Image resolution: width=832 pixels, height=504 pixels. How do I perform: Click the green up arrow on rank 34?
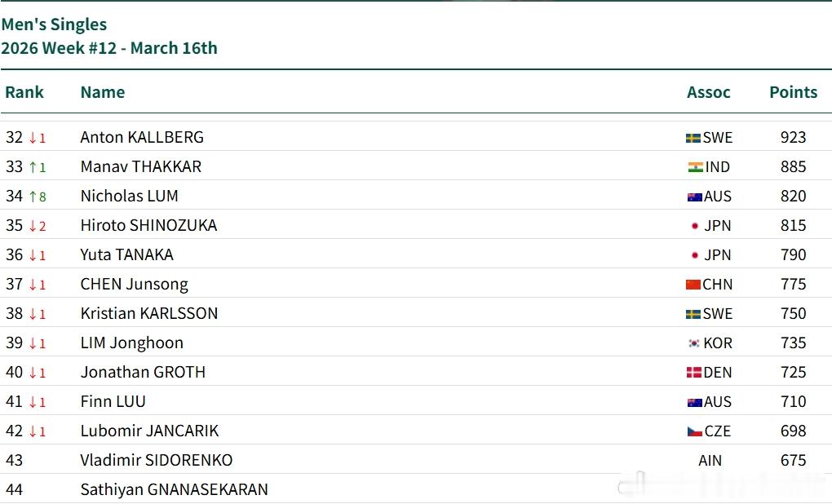pyautogui.click(x=33, y=197)
